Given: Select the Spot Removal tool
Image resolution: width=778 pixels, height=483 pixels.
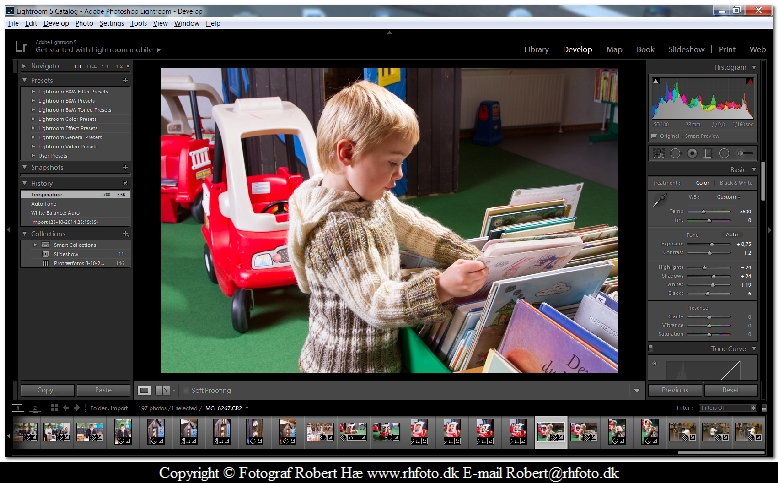Looking at the screenshot, I should [x=675, y=153].
